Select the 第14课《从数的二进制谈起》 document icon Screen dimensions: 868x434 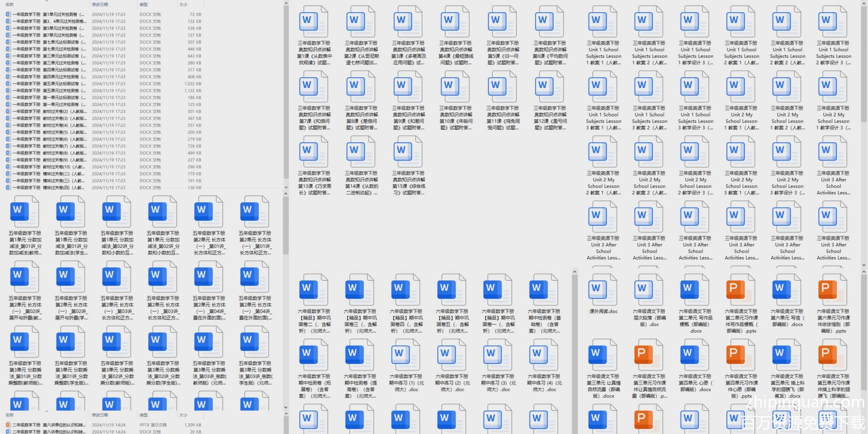pos(361,152)
